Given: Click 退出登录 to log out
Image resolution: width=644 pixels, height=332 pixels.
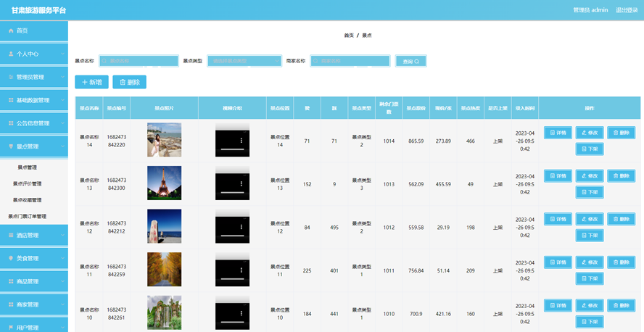Looking at the screenshot, I should click(627, 10).
